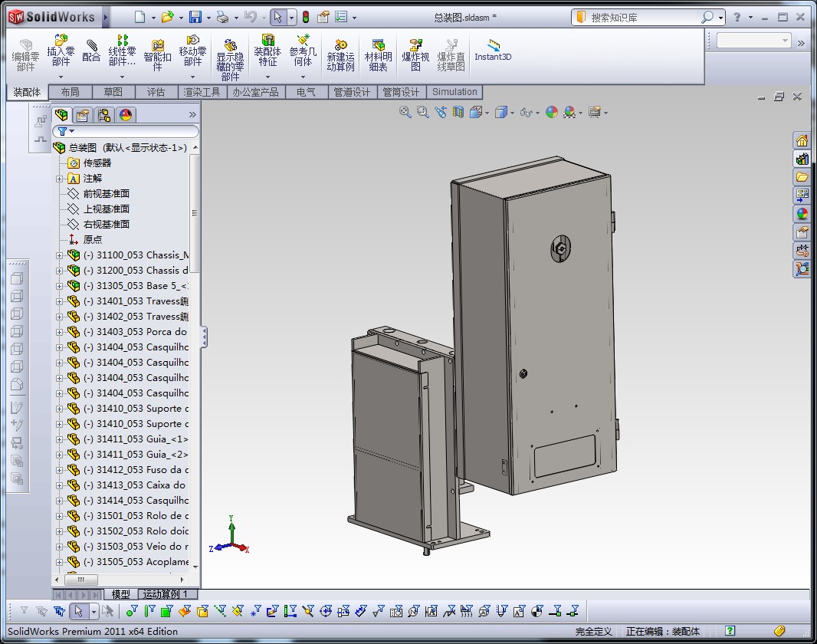Expand the 31100_053 Chassis tree node

click(60, 255)
